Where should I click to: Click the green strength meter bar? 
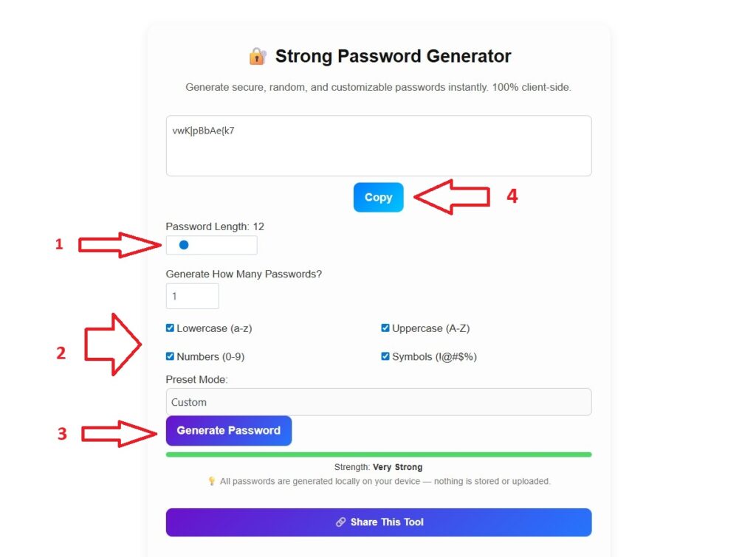coord(378,454)
